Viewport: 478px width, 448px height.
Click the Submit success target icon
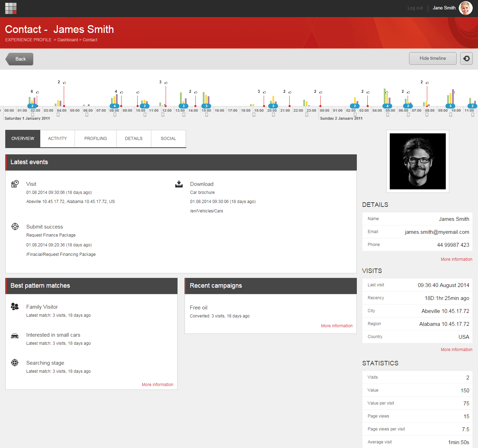pyautogui.click(x=15, y=226)
